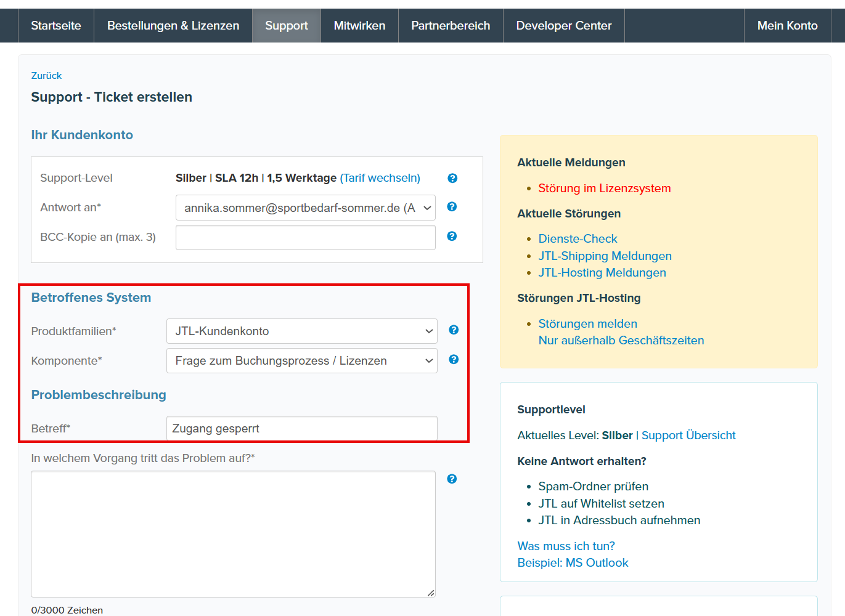The width and height of the screenshot is (845, 616).
Task: Switch to Developer Center section
Action: click(563, 26)
